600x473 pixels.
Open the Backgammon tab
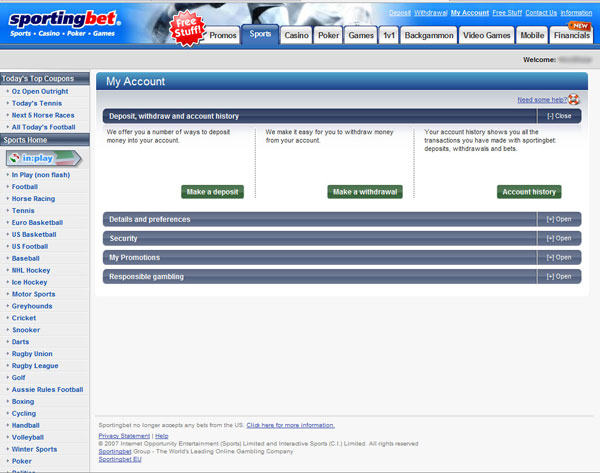[429, 35]
